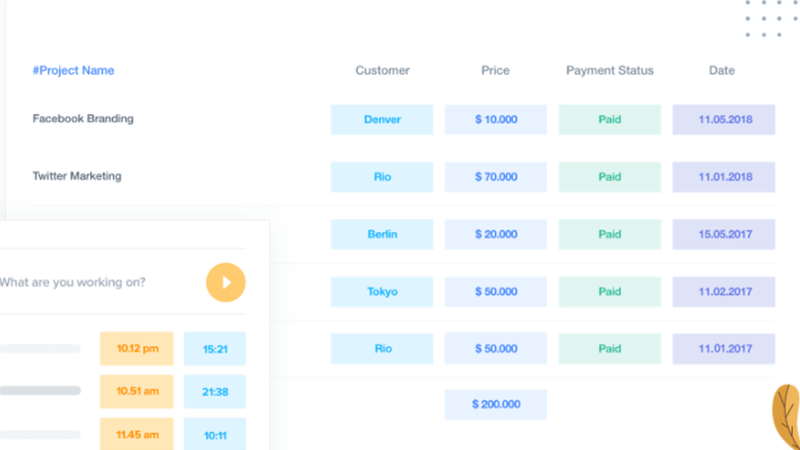Viewport: 800px width, 450px height.
Task: Select the 21:38 duration entry
Action: point(215,392)
